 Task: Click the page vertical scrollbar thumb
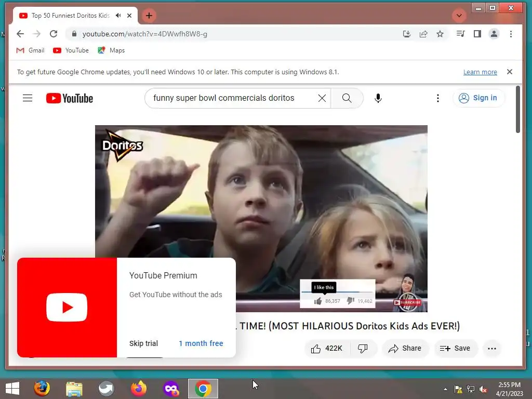click(x=518, y=109)
